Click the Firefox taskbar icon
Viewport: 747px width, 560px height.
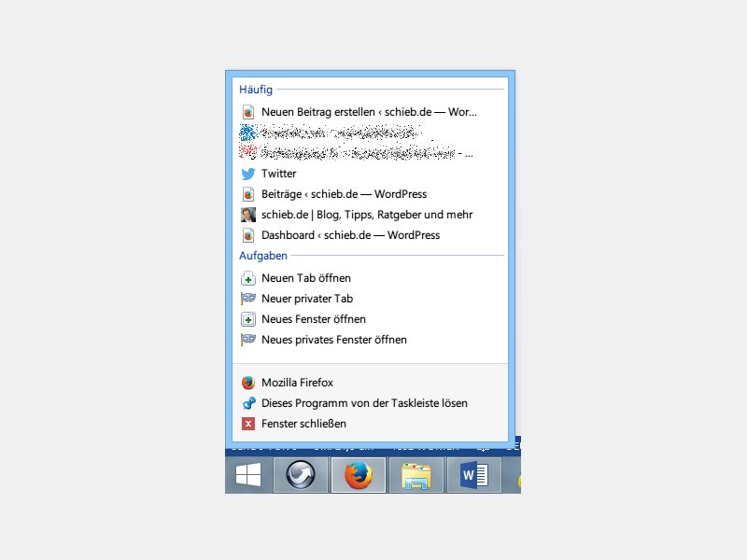coord(359,475)
